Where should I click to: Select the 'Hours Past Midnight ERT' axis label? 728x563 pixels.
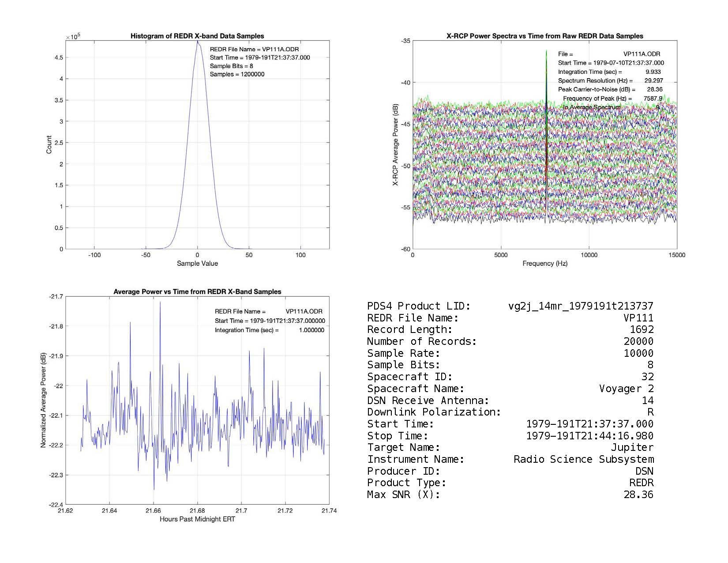tap(197, 519)
